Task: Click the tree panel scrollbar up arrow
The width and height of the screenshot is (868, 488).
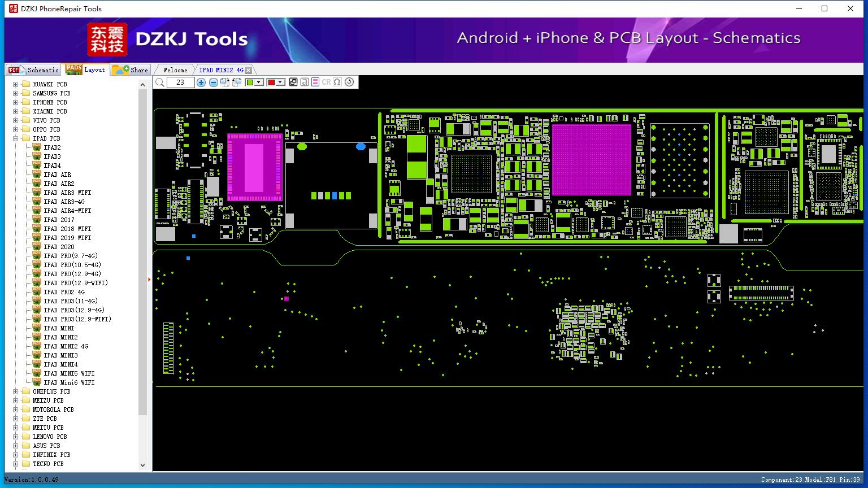Action: pos(142,84)
